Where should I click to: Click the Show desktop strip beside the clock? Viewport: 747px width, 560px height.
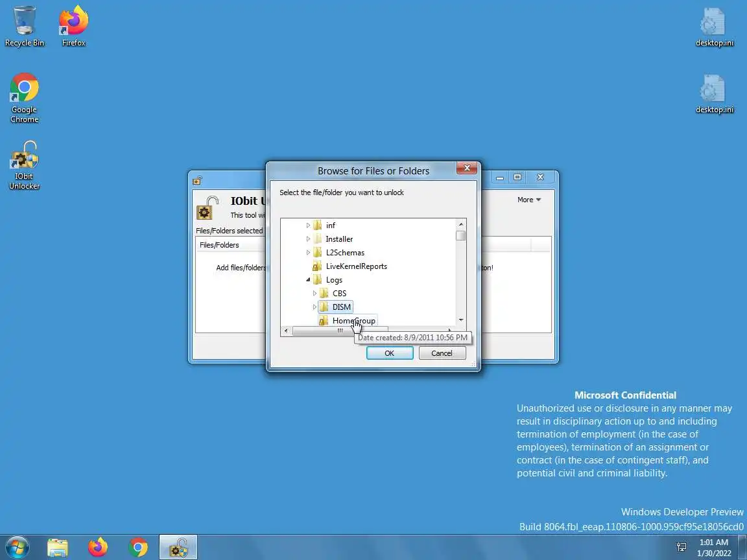point(742,547)
